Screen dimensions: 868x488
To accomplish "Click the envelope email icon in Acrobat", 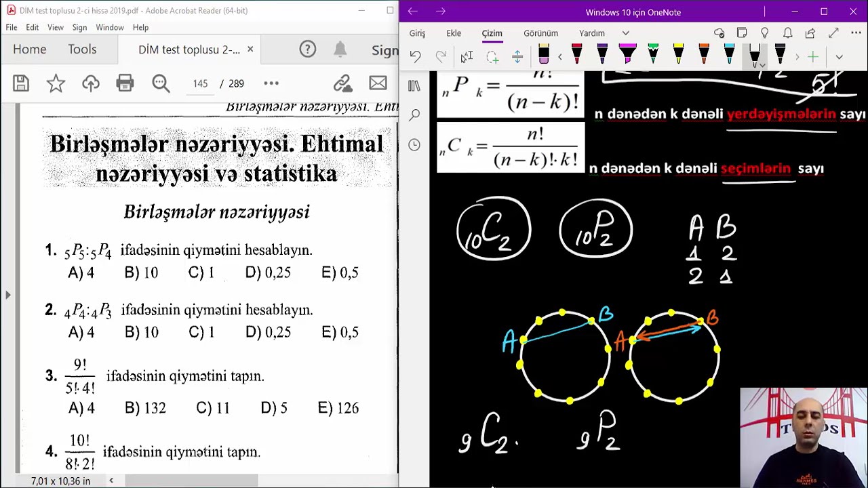I will point(378,83).
